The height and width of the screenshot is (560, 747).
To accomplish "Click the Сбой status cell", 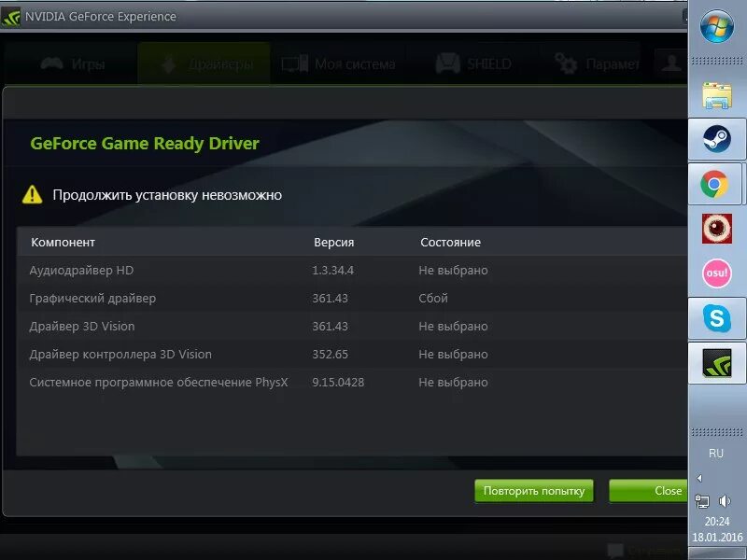I will (x=433, y=298).
